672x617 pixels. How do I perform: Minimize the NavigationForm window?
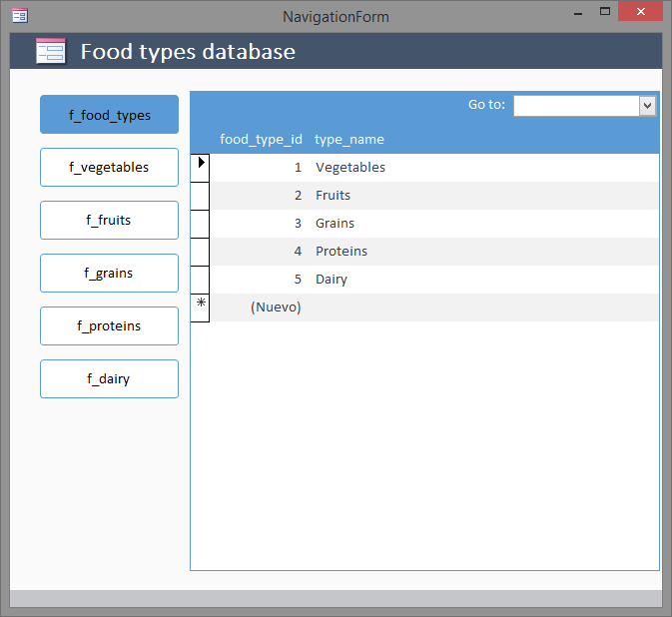click(578, 13)
